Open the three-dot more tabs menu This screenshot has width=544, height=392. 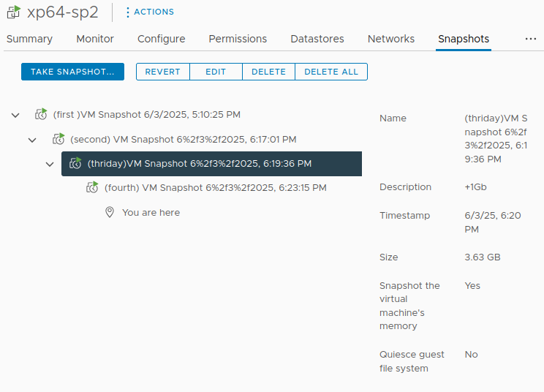[x=530, y=39]
